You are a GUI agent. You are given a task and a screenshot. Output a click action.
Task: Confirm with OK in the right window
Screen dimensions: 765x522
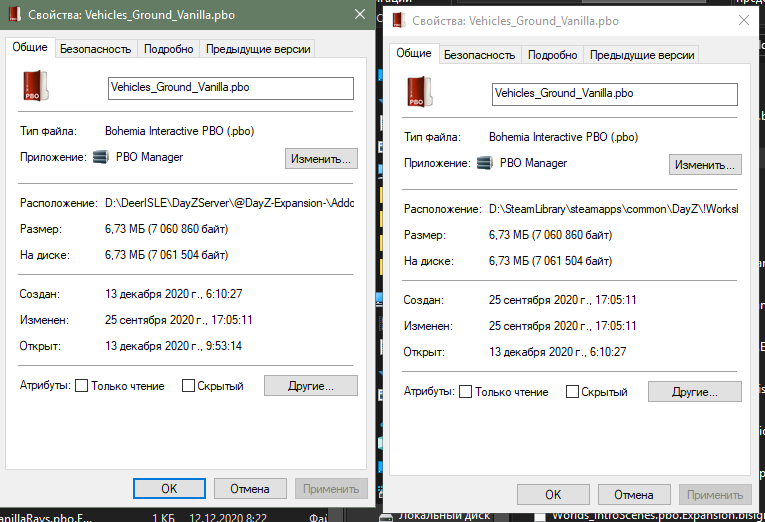tap(553, 495)
